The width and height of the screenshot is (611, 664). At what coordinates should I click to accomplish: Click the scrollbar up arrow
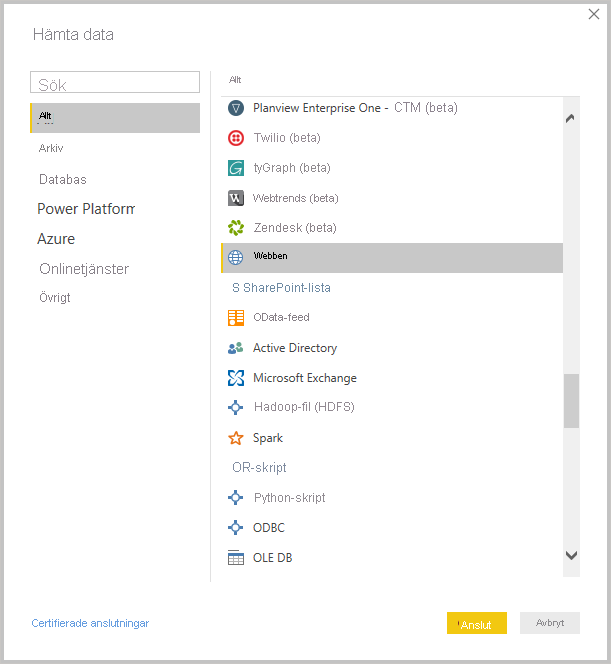point(571,118)
